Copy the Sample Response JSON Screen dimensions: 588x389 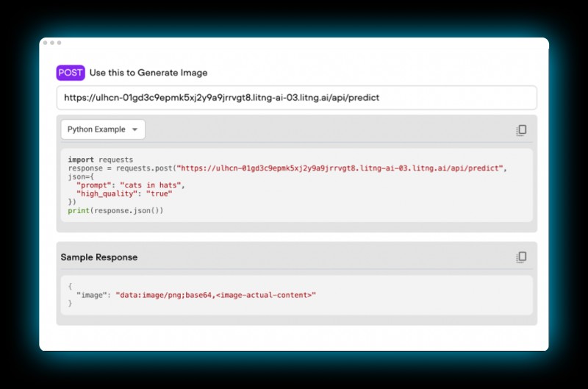coord(521,257)
